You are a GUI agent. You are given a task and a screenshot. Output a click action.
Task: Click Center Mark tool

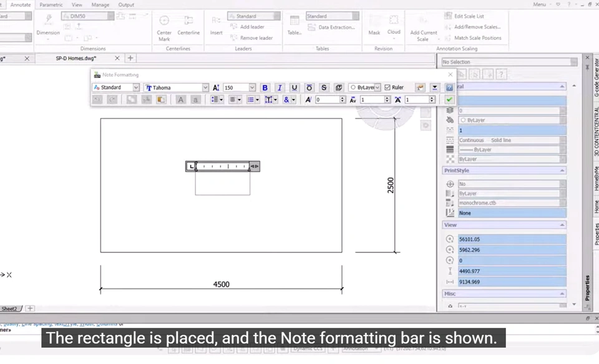tap(164, 28)
